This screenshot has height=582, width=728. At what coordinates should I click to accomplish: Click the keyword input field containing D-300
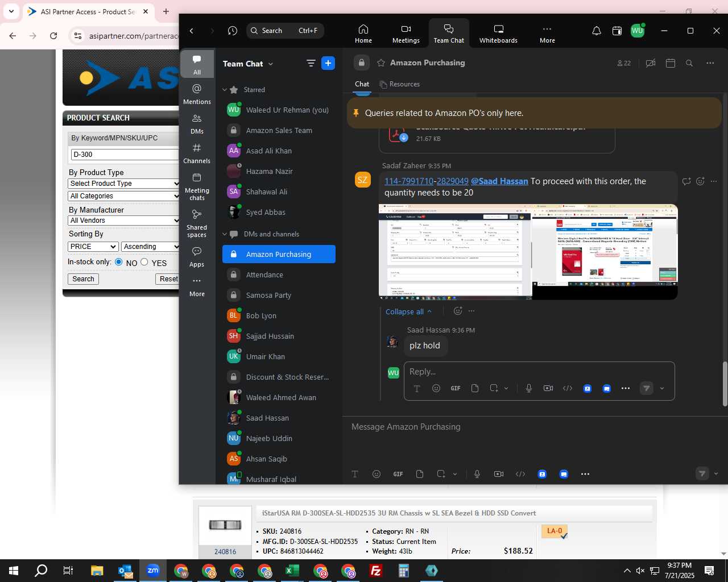click(x=125, y=155)
